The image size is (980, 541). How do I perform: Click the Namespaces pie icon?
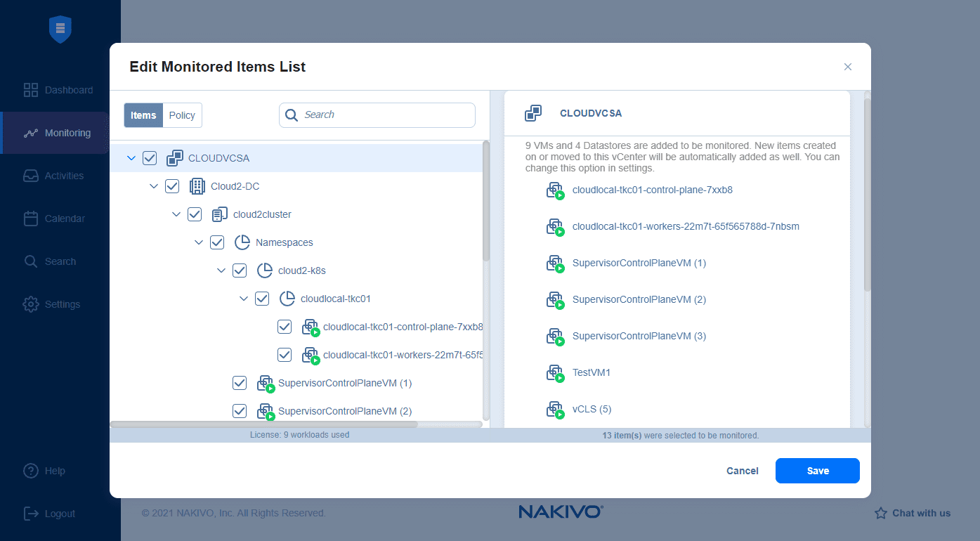[242, 242]
